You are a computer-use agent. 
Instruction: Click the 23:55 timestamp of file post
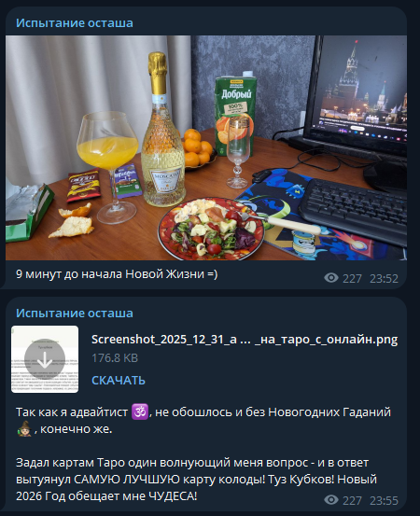point(384,500)
